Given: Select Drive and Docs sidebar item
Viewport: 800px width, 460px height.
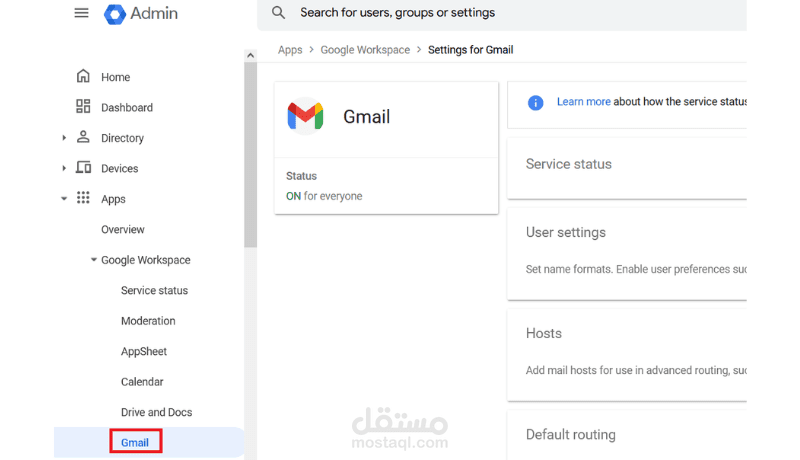Looking at the screenshot, I should pos(156,412).
